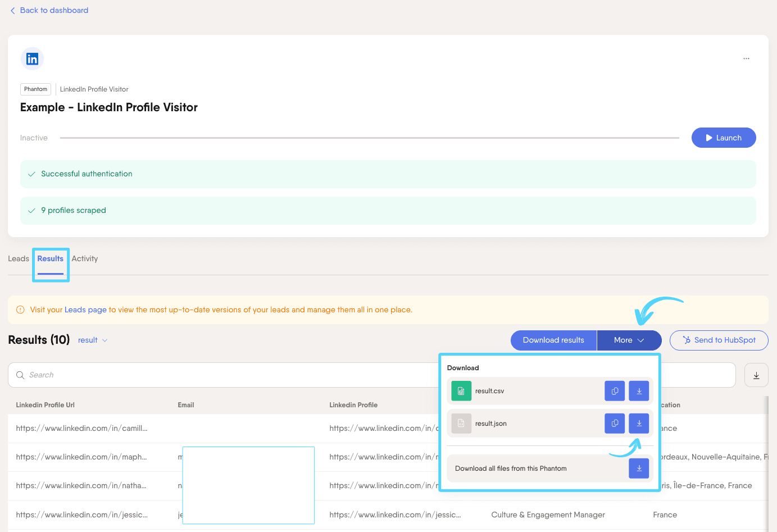This screenshot has width=777, height=532.
Task: Go back to dashboard
Action: click(49, 10)
